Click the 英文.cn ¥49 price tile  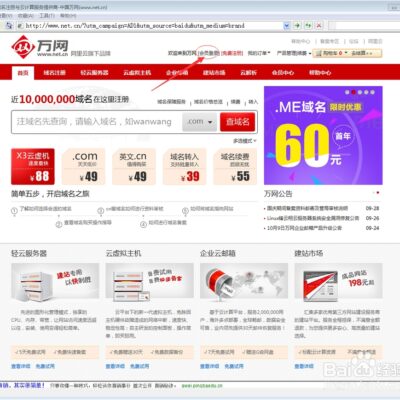[x=134, y=166]
